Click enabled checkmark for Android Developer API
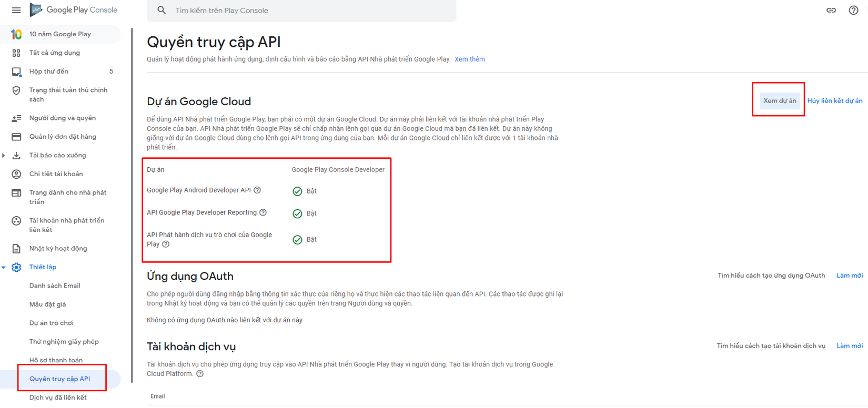 click(x=297, y=191)
